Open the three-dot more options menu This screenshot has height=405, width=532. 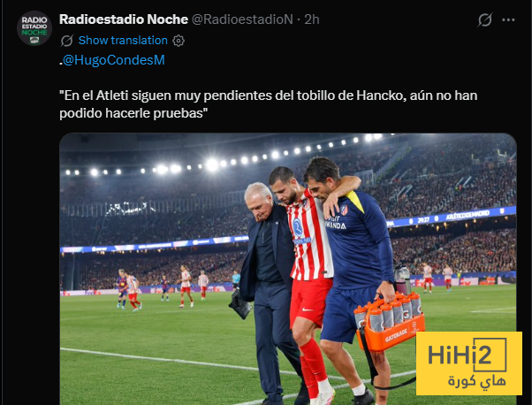pyautogui.click(x=508, y=20)
